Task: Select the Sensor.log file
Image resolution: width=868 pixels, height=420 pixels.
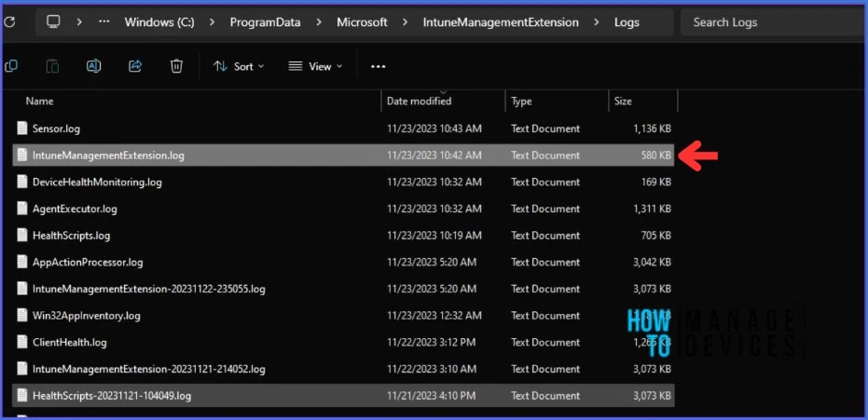Action: 343,129
